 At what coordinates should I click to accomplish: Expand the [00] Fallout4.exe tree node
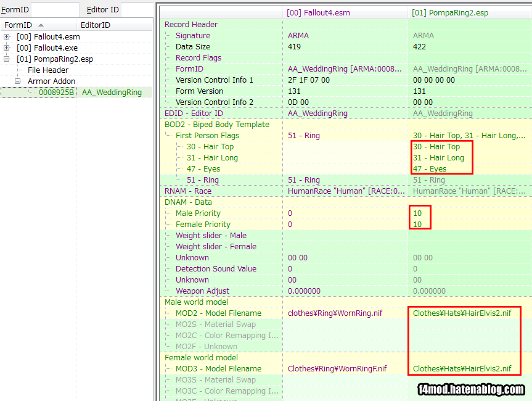tap(6, 48)
